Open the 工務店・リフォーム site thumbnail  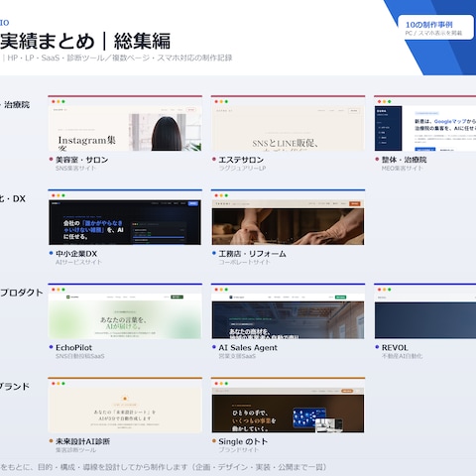(288, 217)
